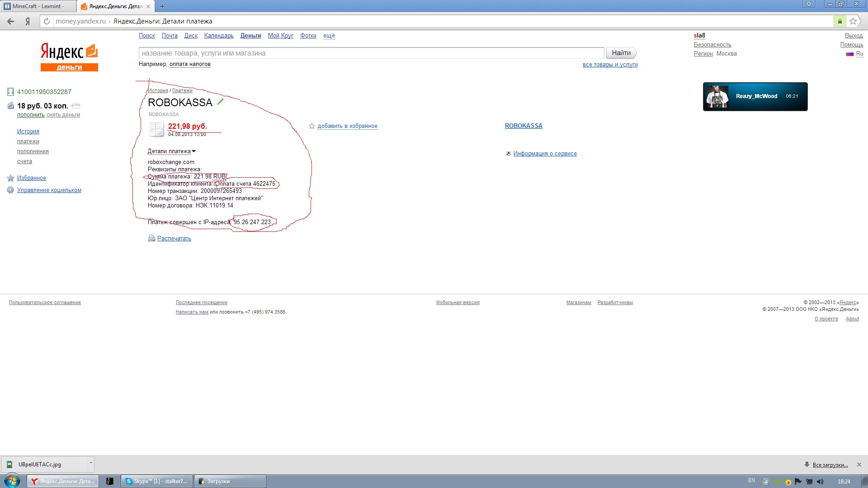Click the gear icon beside Управление кошельком

pyautogui.click(x=10, y=190)
